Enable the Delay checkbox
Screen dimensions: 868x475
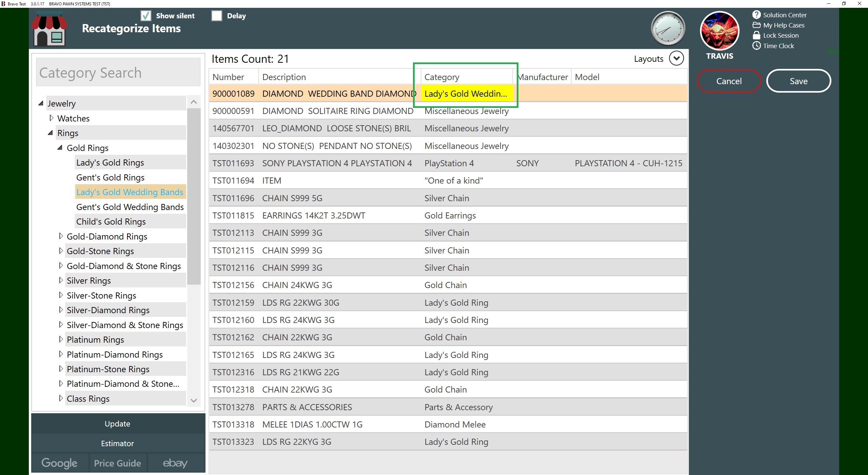217,16
